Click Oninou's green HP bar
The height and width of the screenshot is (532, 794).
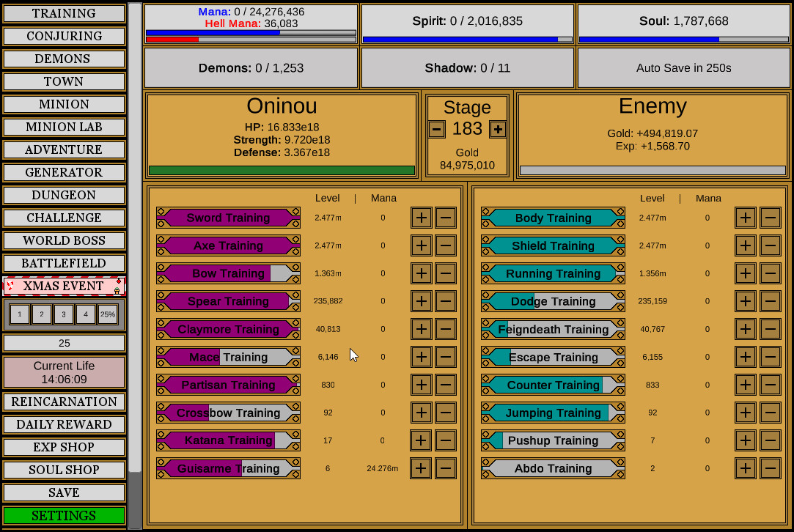click(x=282, y=169)
